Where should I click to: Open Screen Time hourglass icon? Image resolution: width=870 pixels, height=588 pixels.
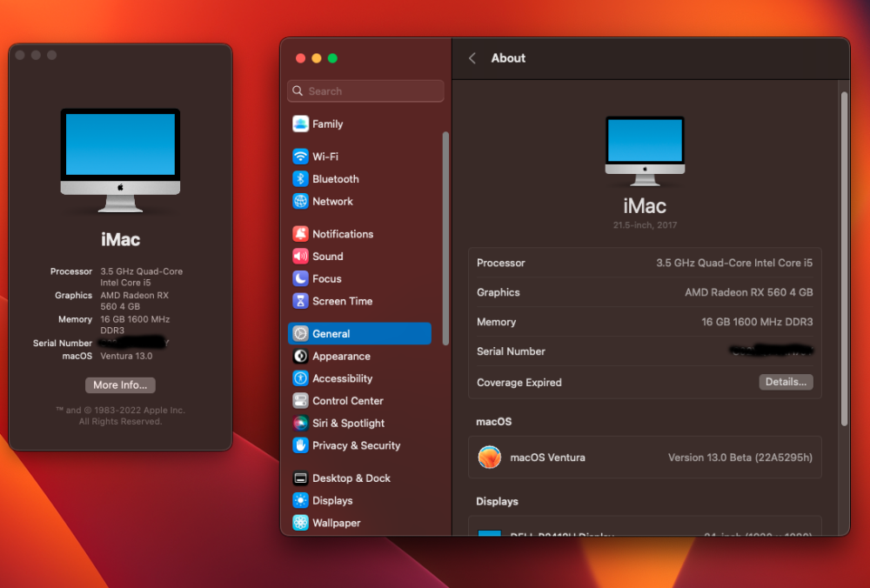300,301
